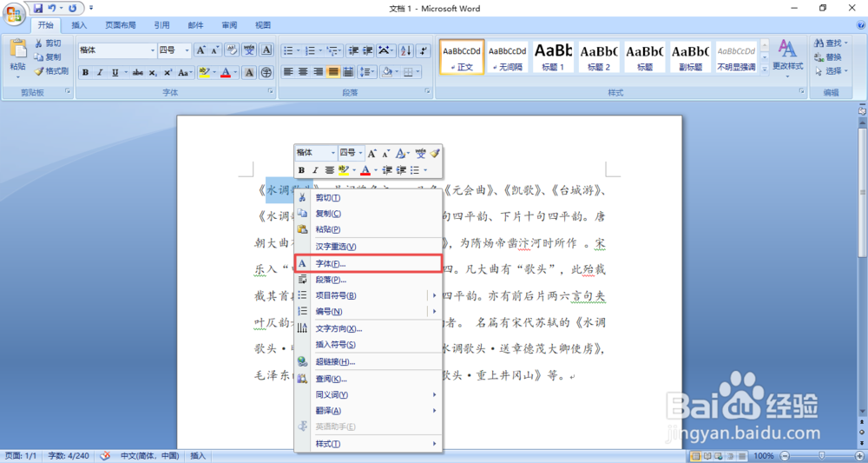
Task: Toggle distributed alignment in paragraph group
Action: click(x=348, y=71)
